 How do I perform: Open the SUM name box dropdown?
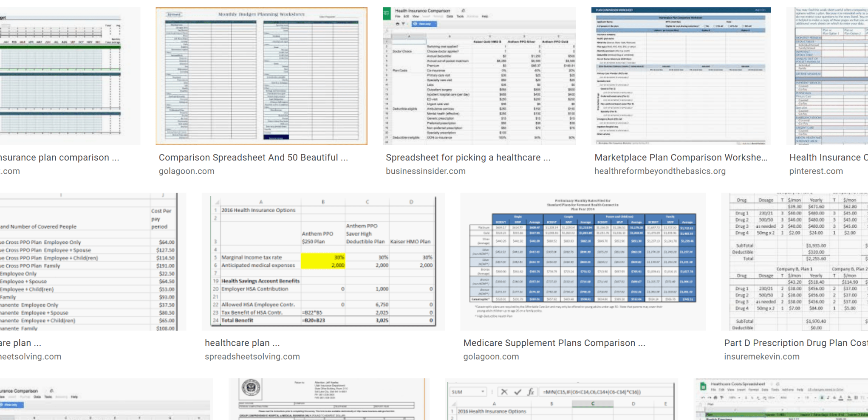[x=483, y=392]
